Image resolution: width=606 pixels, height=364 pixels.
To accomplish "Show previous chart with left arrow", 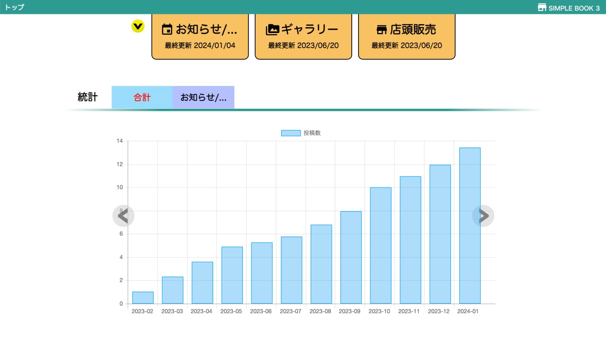I will (x=123, y=216).
